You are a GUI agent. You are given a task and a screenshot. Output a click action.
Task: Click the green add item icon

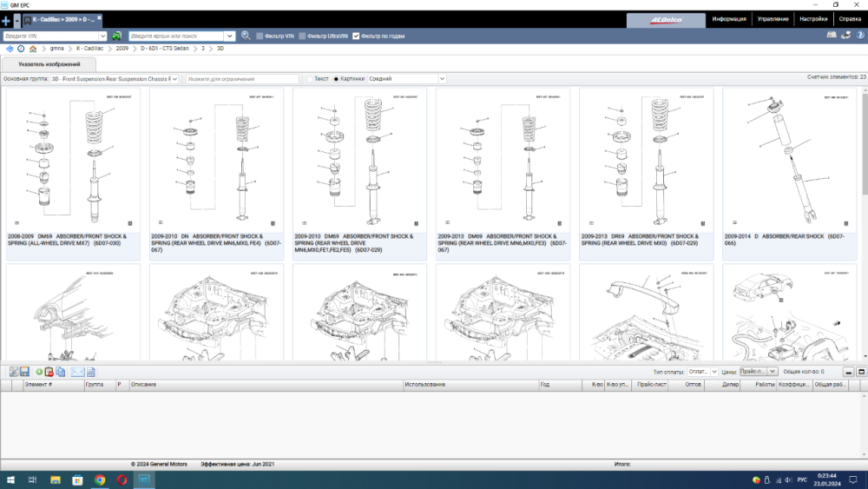[39, 372]
